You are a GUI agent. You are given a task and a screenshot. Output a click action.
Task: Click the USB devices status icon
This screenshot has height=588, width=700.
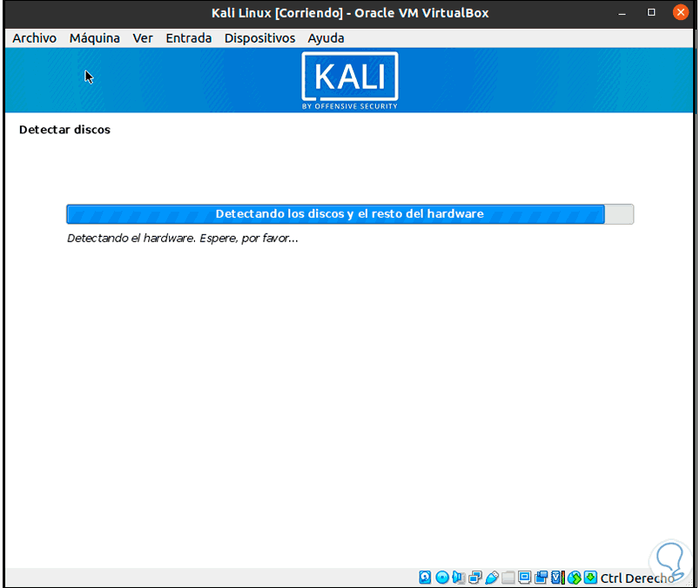tap(492, 578)
